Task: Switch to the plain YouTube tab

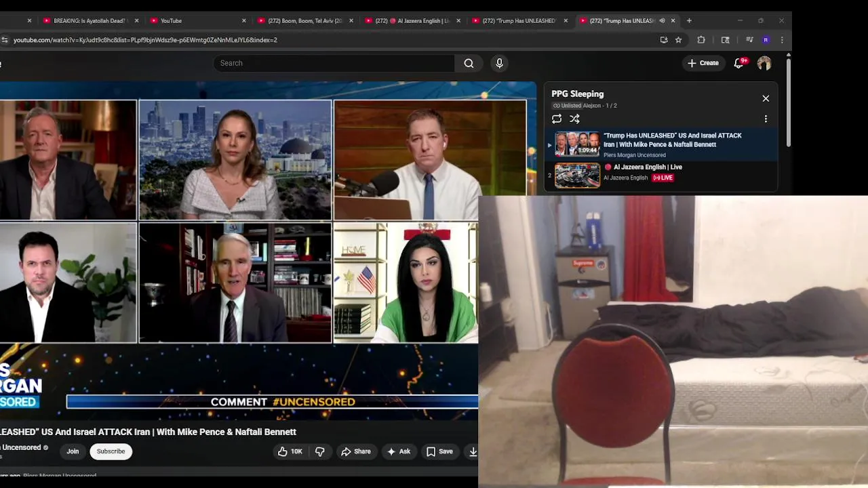Action: [x=196, y=20]
